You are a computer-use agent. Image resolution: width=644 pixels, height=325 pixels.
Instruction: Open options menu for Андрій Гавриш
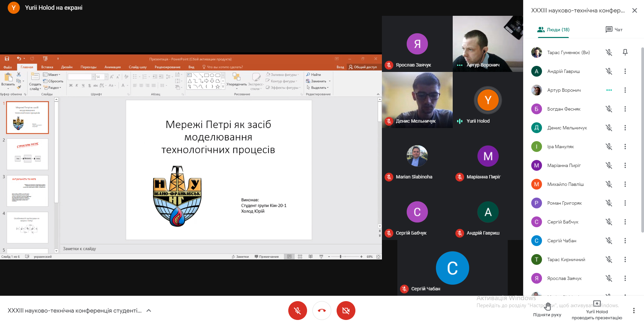pyautogui.click(x=625, y=71)
